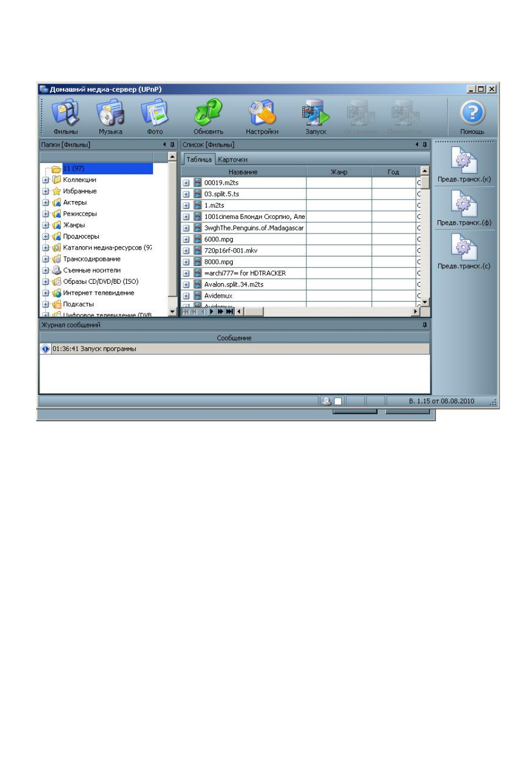Click version text В. 1.15 от 08.08.2010
The image size is (532, 762).
pos(442,401)
